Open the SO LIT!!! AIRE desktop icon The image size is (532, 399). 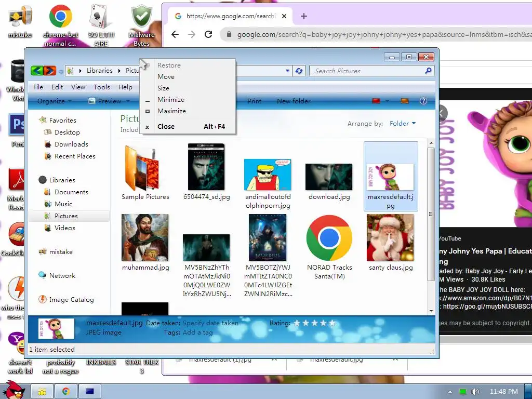(101, 25)
